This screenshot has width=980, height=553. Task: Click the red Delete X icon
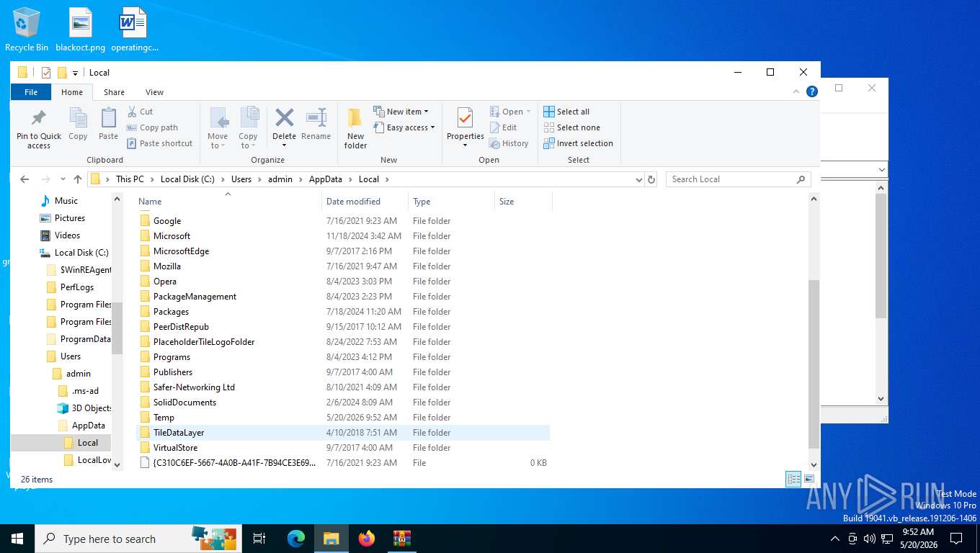(284, 117)
